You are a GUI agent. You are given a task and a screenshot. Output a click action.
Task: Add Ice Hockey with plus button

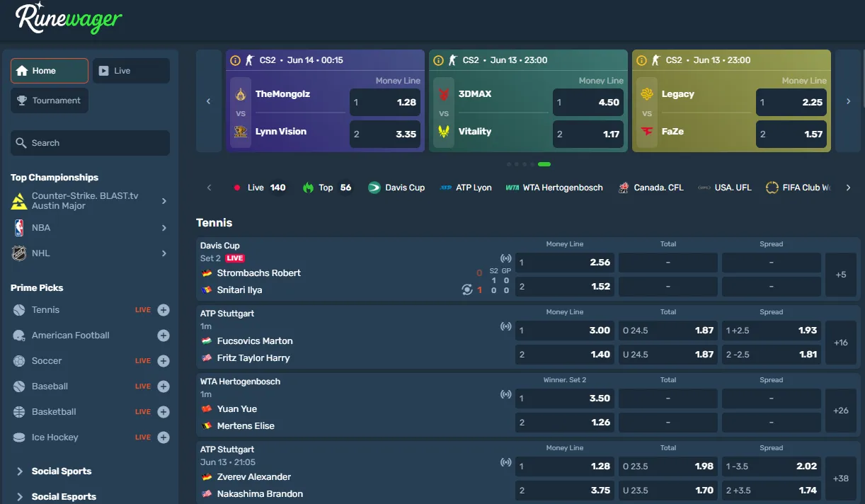coord(164,437)
